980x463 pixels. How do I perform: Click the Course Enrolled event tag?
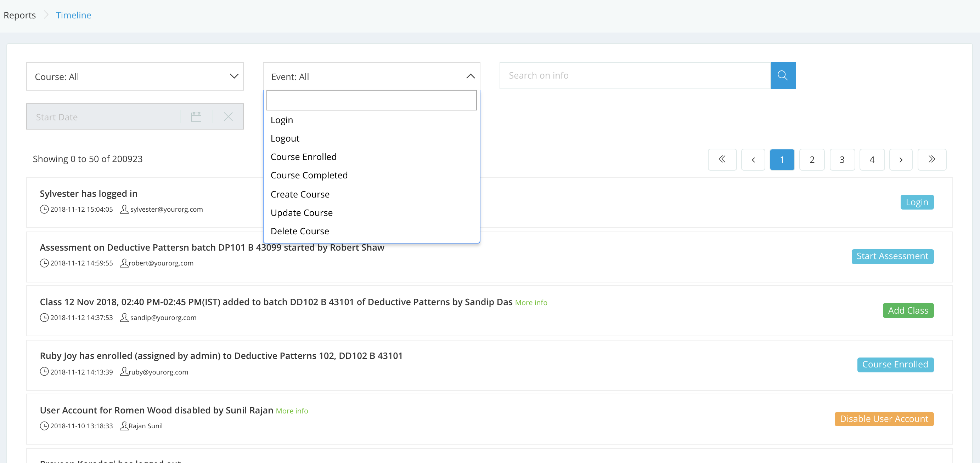click(895, 365)
